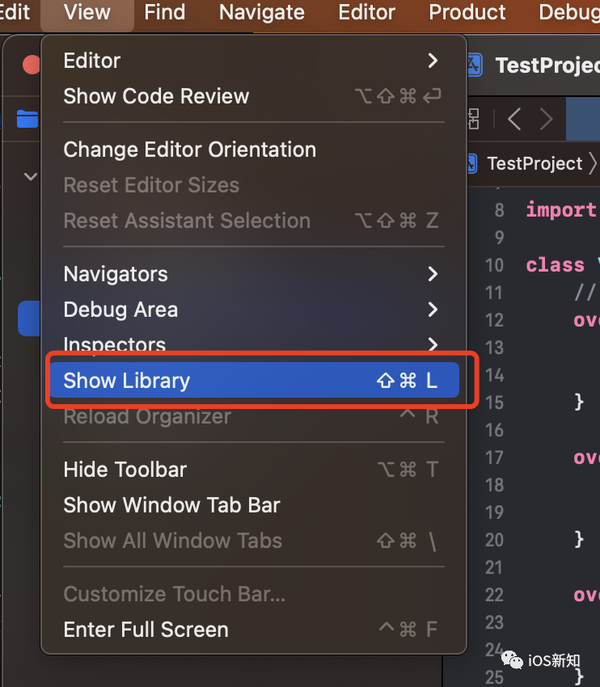This screenshot has width=600, height=687.
Task: Go forward with the right chevron
Action: click(x=546, y=120)
